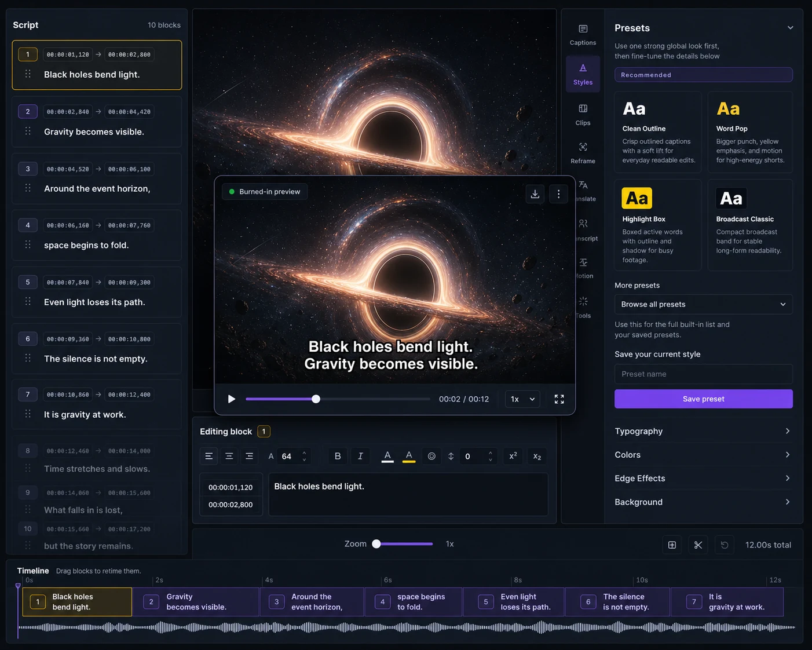Click block 2 start time 00:00:02,840

click(68, 112)
